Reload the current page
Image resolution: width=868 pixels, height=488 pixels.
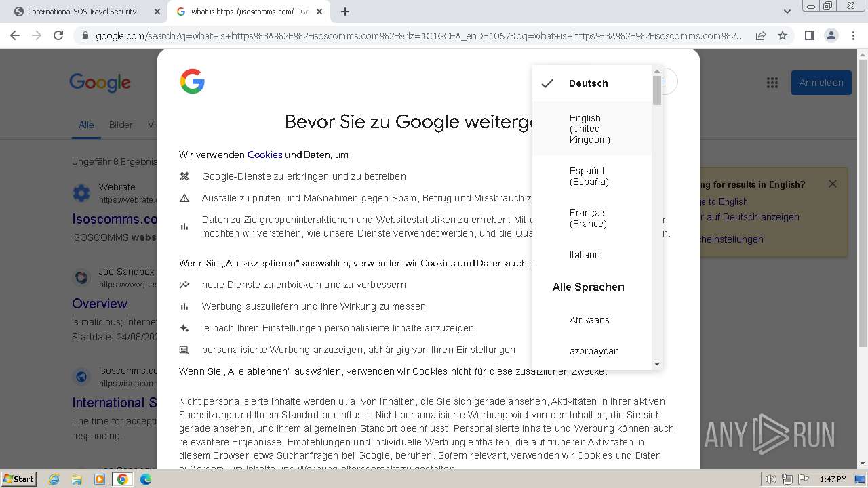click(58, 35)
